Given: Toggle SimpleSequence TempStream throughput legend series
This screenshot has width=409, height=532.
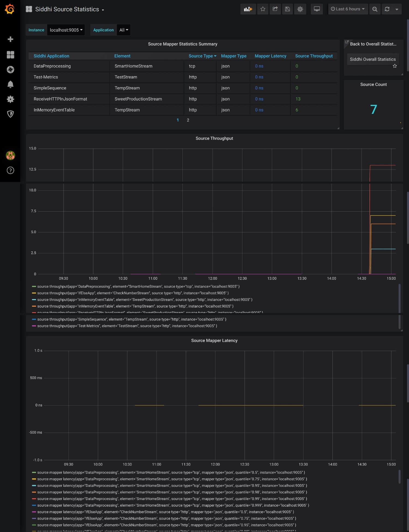Looking at the screenshot, I should pos(132,319).
